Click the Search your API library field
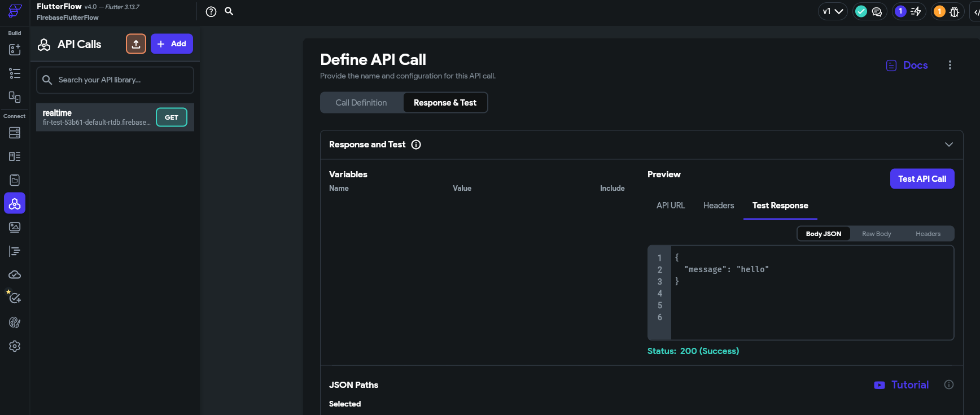The height and width of the screenshot is (415, 980). (115, 80)
